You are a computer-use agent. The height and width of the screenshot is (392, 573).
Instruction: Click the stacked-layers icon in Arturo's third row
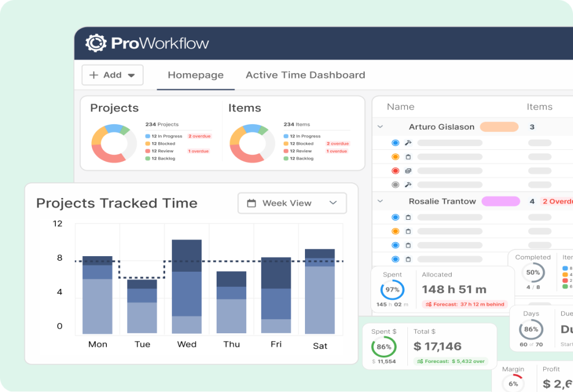[x=408, y=171]
